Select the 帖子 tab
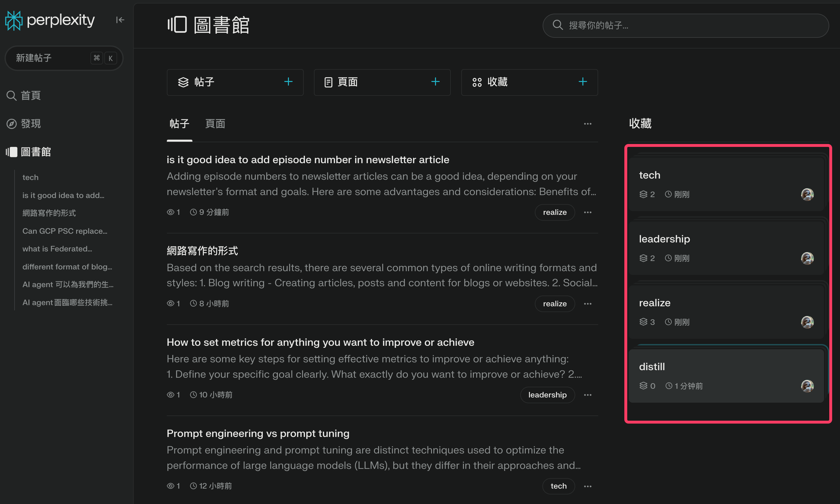The height and width of the screenshot is (504, 840). 179,124
